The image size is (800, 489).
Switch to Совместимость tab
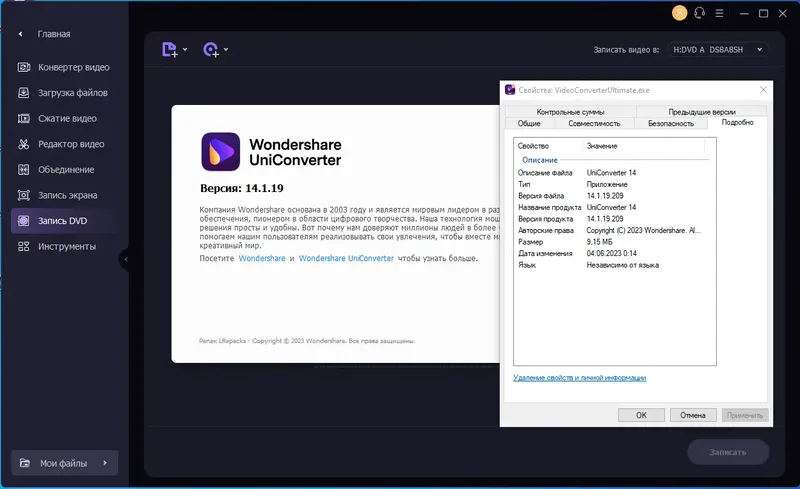tap(594, 124)
